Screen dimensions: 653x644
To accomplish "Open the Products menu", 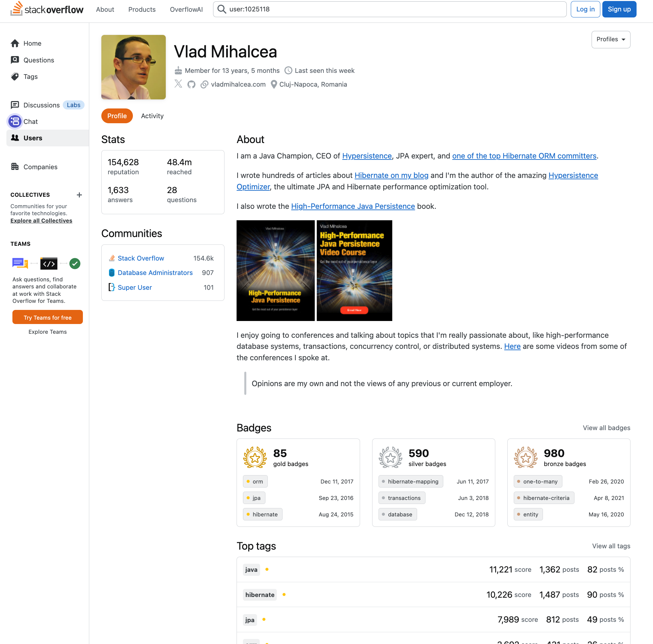I will pos(142,9).
